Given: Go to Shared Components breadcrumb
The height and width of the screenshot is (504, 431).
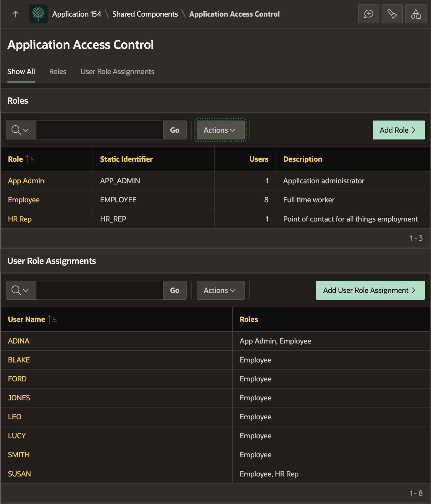Looking at the screenshot, I should coord(145,14).
